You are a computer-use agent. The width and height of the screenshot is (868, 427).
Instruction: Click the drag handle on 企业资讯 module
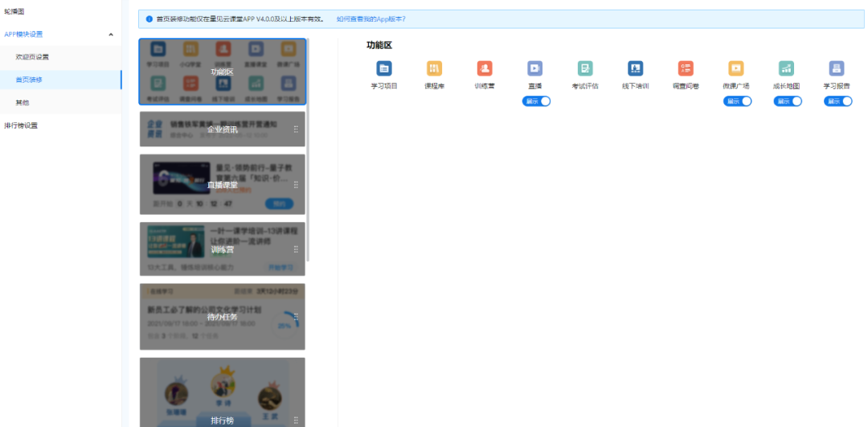pyautogui.click(x=296, y=129)
